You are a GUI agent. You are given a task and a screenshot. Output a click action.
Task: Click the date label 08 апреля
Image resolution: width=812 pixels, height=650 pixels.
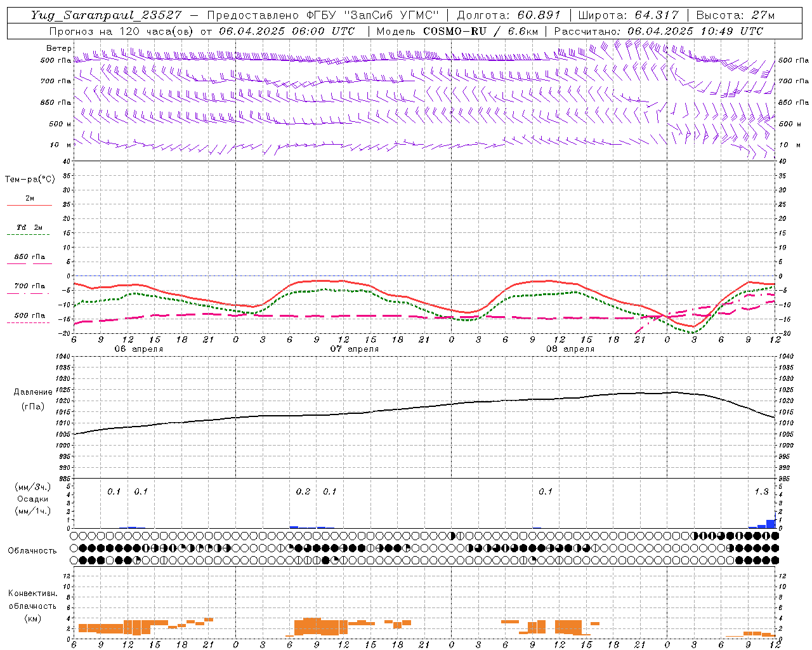[570, 349]
